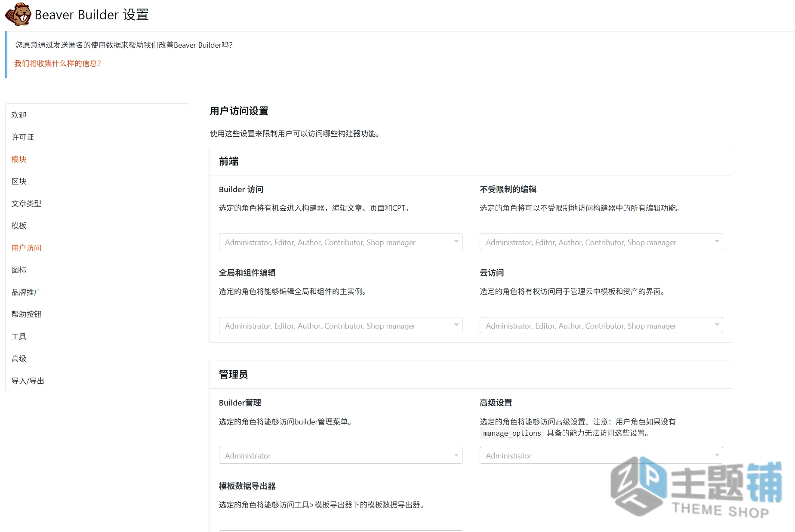Click the arrow on Builder 访问 dropdown

pyautogui.click(x=456, y=241)
